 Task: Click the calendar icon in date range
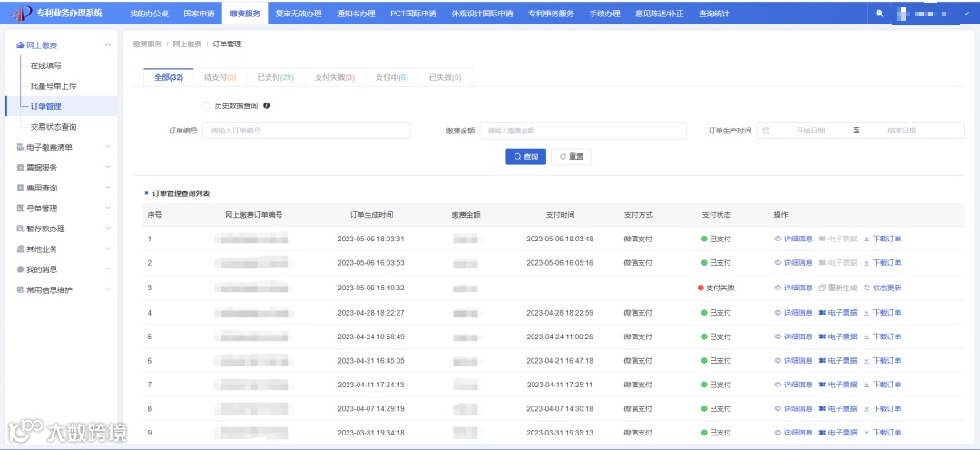766,131
